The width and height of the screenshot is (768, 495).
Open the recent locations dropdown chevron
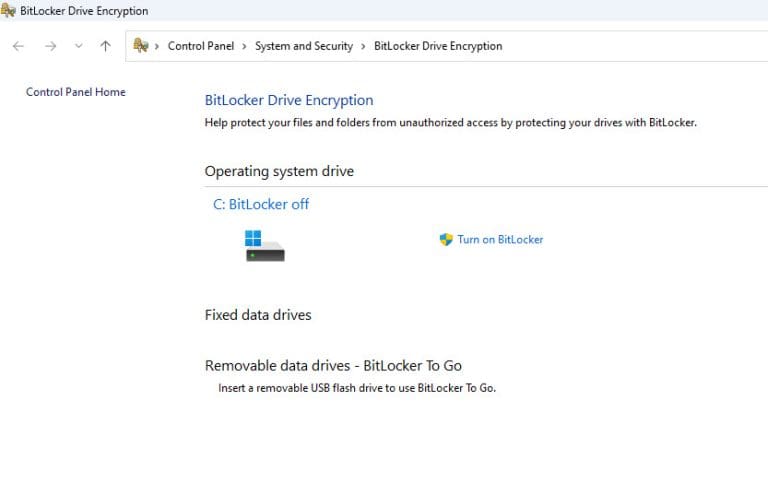(x=78, y=46)
